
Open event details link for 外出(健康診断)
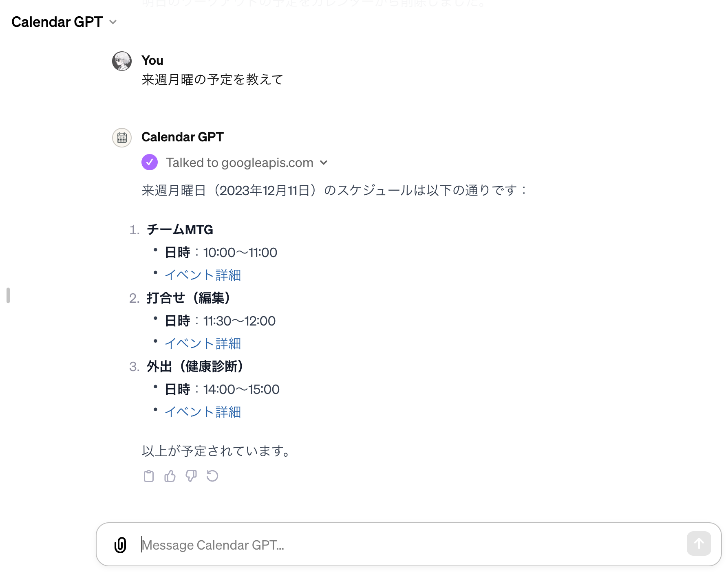(203, 412)
